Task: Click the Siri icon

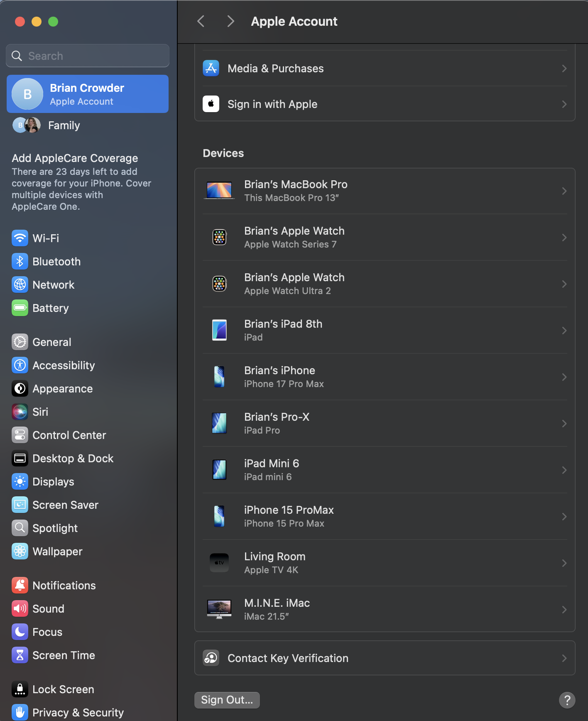Action: click(x=20, y=412)
